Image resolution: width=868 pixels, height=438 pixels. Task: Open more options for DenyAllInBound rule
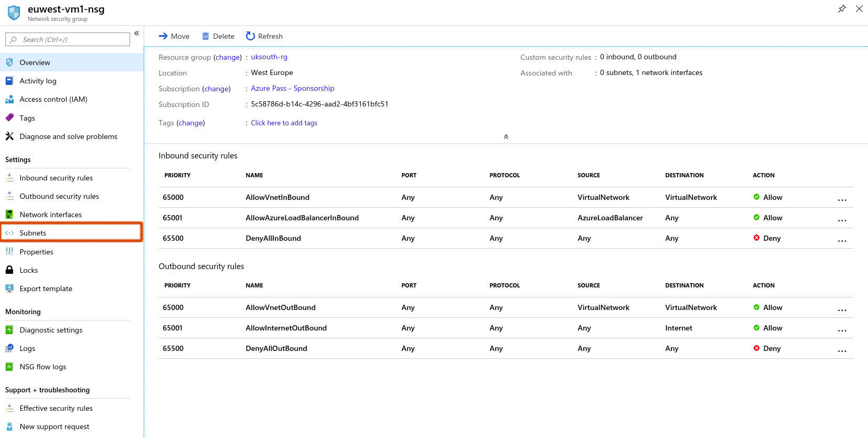click(x=842, y=241)
